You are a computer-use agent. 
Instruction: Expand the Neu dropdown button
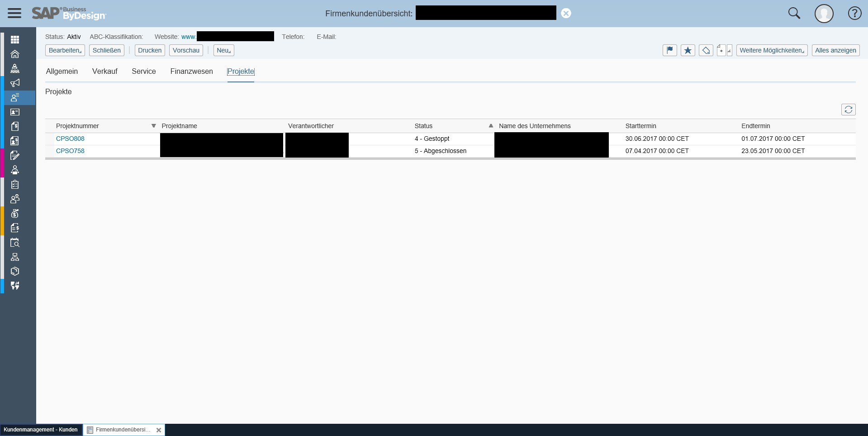[x=223, y=50]
